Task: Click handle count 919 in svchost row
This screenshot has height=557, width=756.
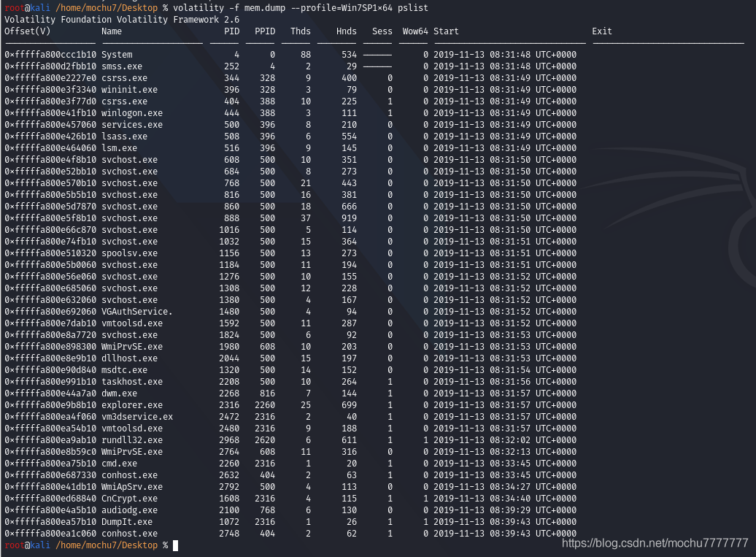Action: [x=349, y=218]
